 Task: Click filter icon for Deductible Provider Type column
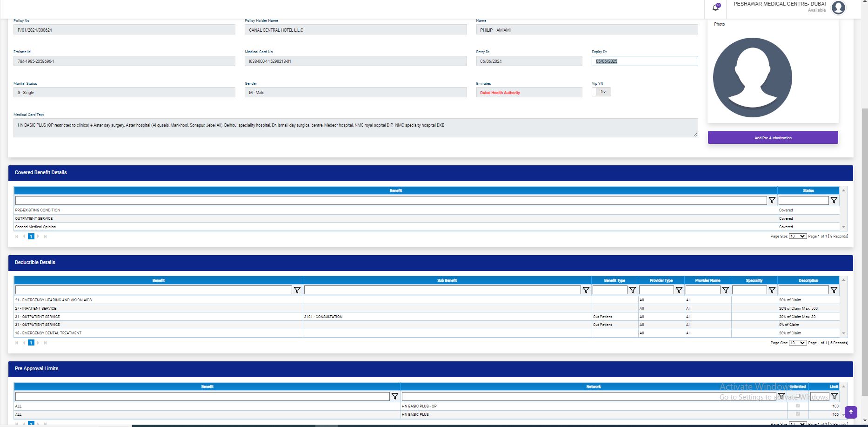(x=679, y=290)
